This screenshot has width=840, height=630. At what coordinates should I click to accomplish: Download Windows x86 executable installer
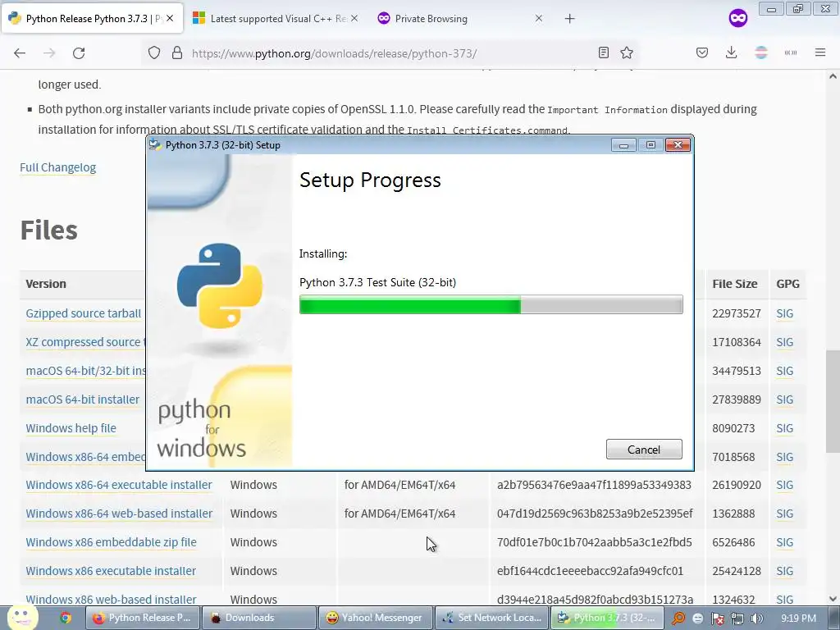tap(111, 571)
